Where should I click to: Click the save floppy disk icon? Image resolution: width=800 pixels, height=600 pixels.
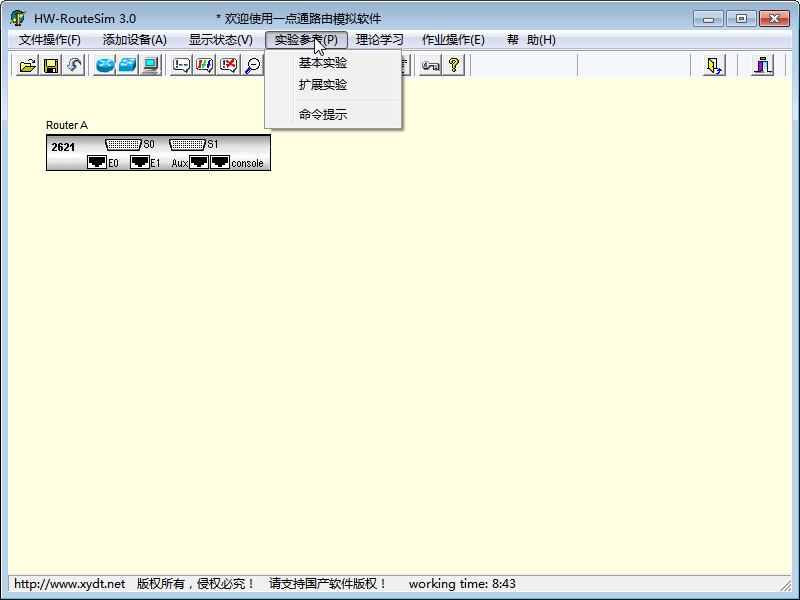point(51,65)
